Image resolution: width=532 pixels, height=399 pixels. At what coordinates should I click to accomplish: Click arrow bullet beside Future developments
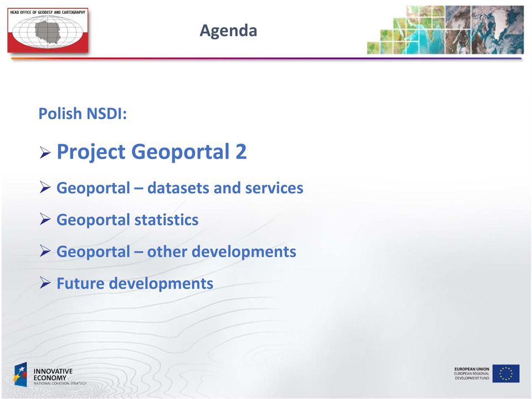point(45,282)
